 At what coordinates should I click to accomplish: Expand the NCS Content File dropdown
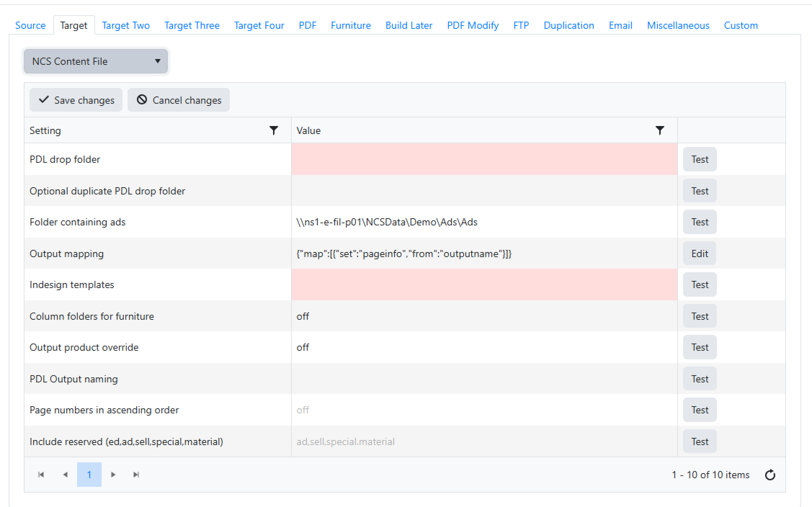(96, 61)
